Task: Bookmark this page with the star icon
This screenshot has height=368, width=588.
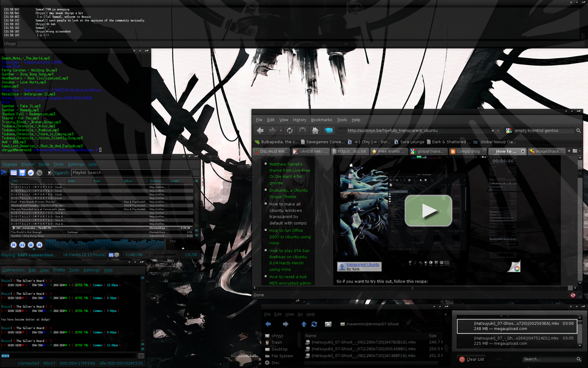Action: tap(493, 131)
